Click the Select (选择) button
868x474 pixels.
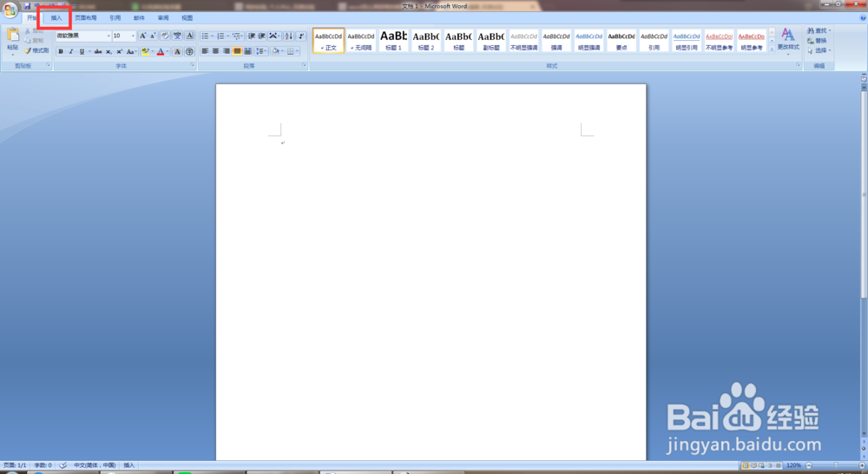coord(819,50)
